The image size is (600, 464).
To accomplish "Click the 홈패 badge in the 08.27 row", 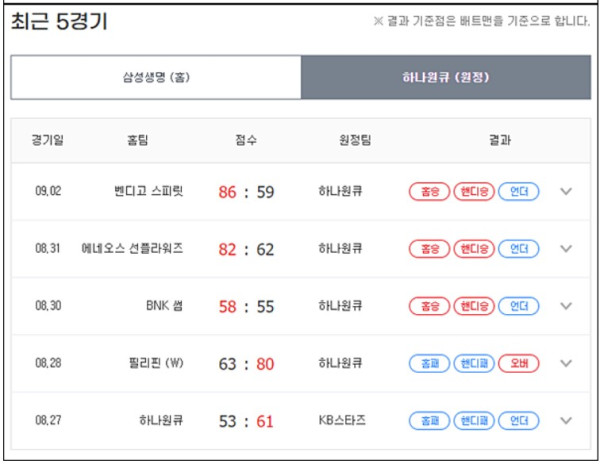I will click(429, 420).
